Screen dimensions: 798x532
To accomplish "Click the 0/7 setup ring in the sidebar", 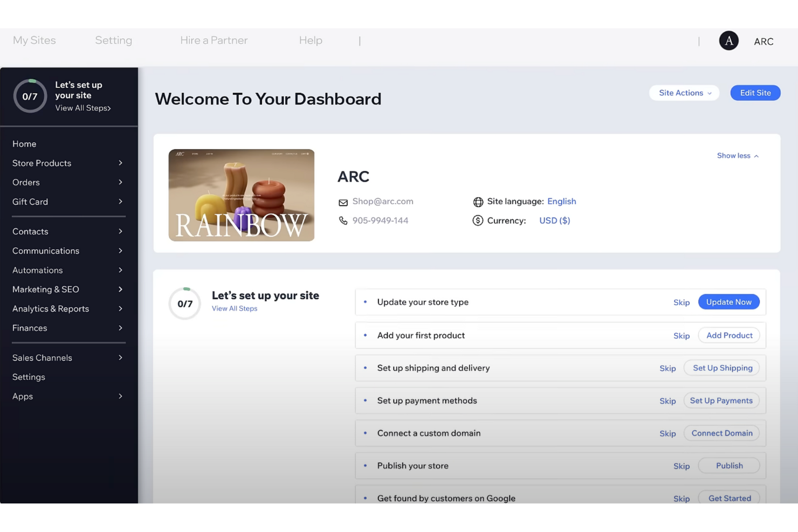I will (30, 96).
